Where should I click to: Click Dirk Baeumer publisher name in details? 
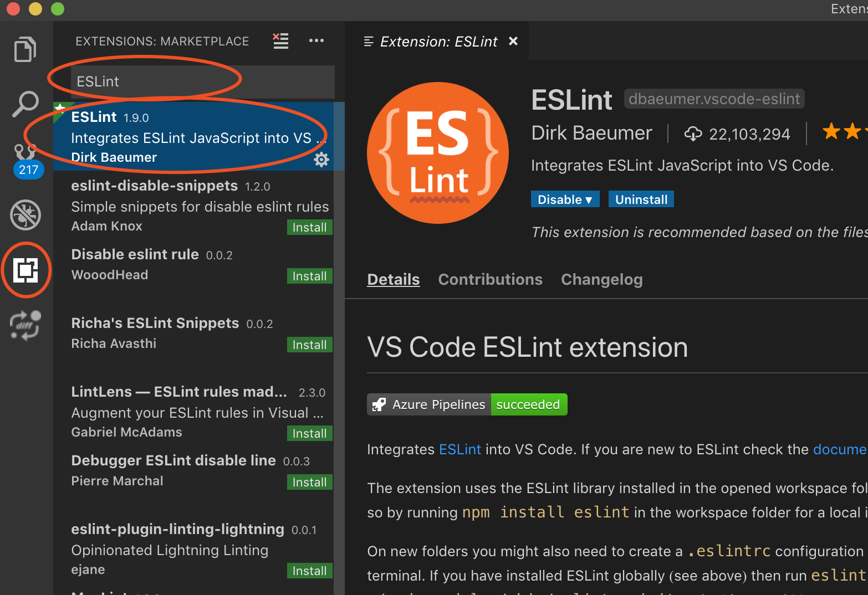click(x=591, y=134)
